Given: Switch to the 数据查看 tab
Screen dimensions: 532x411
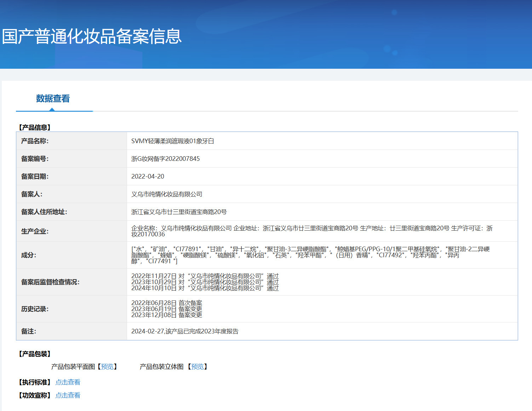Looking at the screenshot, I should [53, 98].
